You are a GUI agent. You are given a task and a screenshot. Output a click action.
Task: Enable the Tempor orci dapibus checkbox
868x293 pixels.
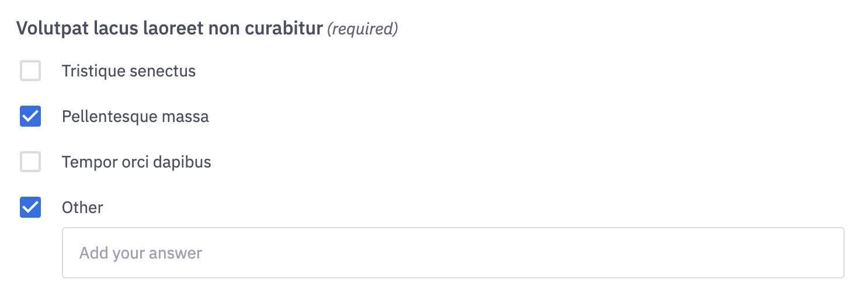point(30,162)
